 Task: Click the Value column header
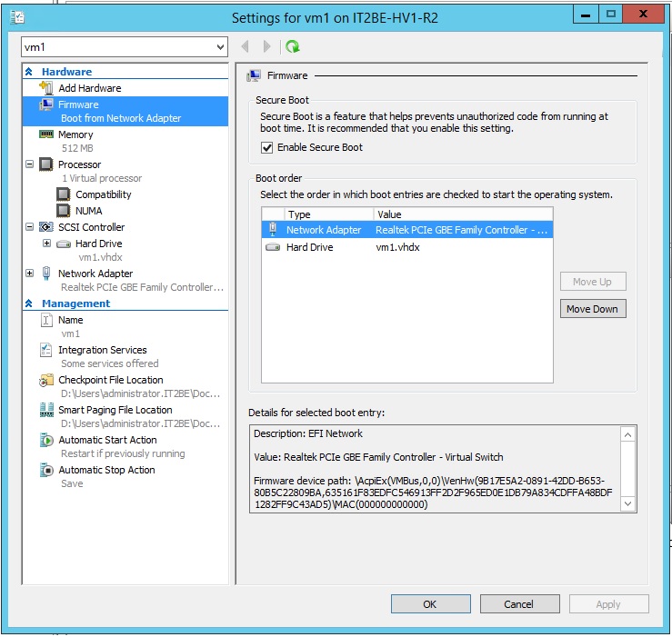[x=463, y=214]
